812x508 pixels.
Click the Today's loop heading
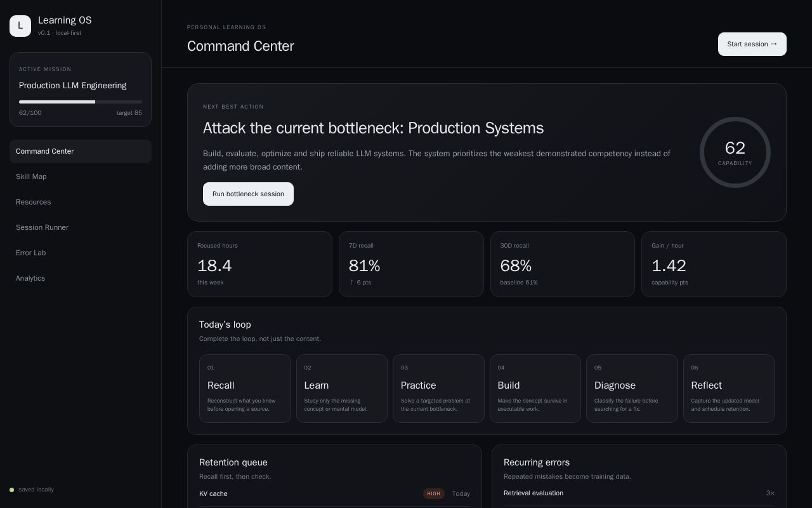coord(225,324)
